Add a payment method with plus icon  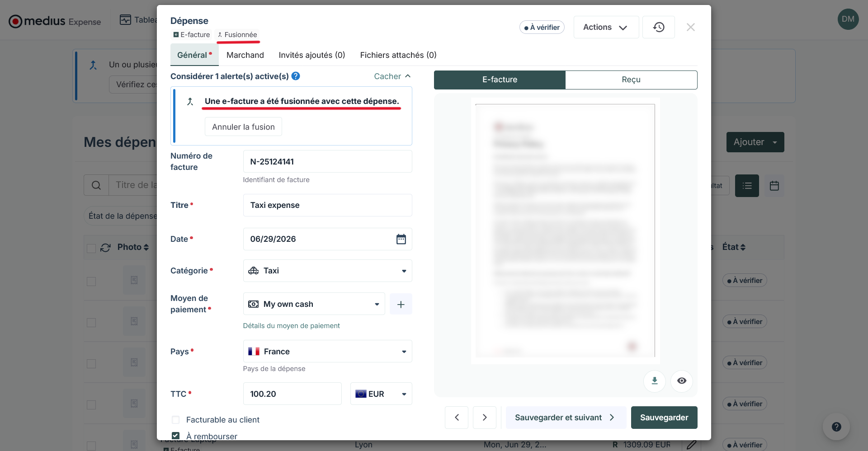401,304
